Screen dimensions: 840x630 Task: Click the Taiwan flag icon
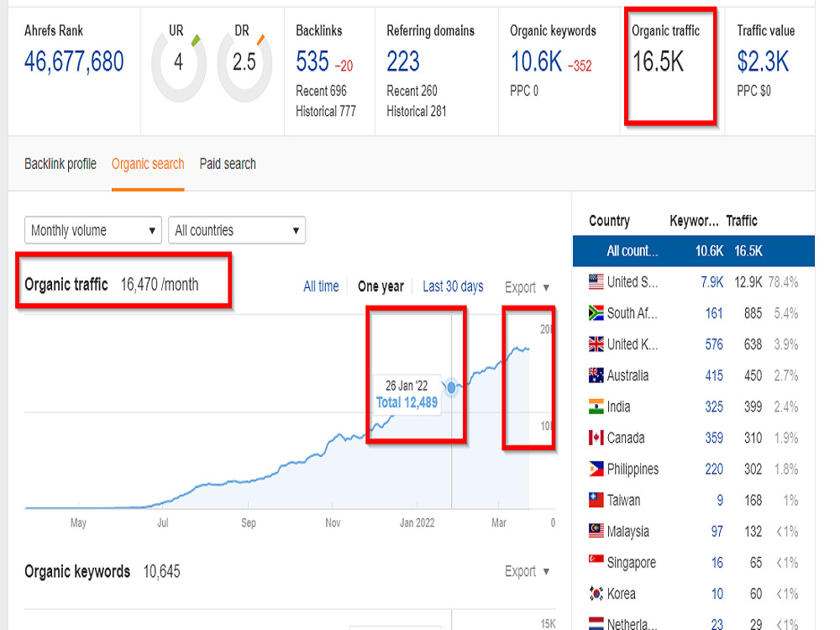(596, 500)
